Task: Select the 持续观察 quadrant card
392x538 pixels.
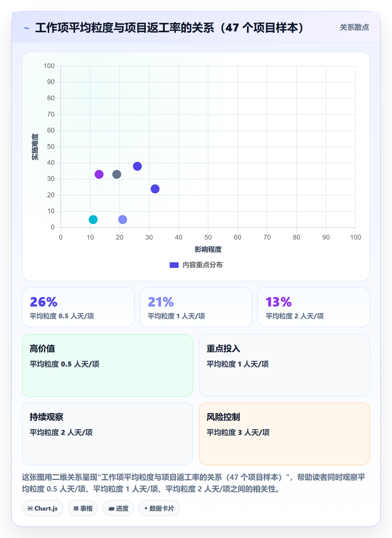Action: pyautogui.click(x=108, y=434)
